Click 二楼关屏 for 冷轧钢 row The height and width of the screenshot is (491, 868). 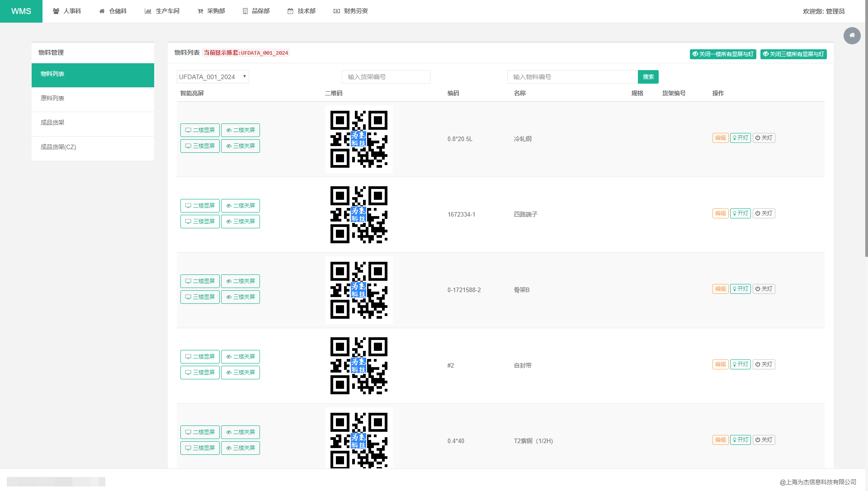(241, 130)
